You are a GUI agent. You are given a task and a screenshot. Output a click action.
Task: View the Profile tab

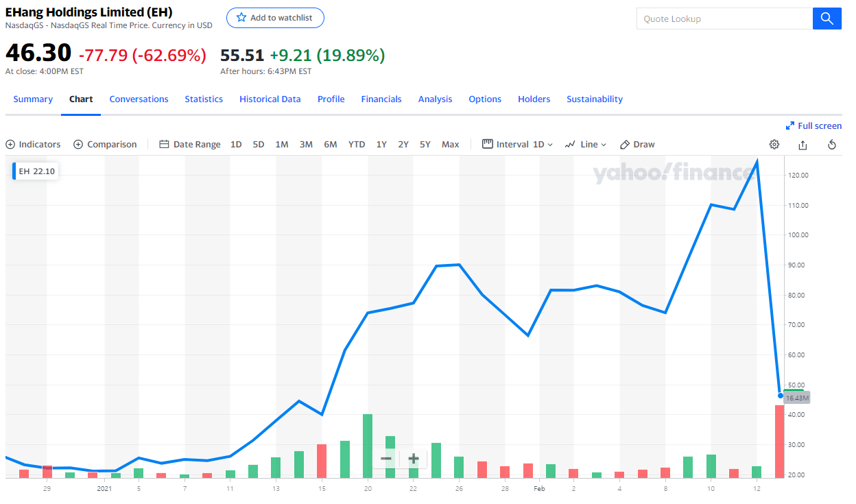point(331,99)
